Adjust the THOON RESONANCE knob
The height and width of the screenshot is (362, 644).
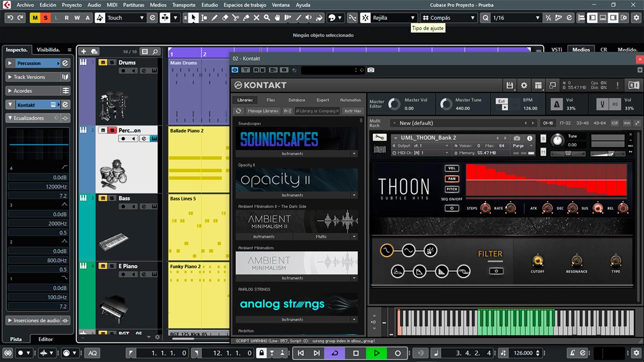[576, 261]
